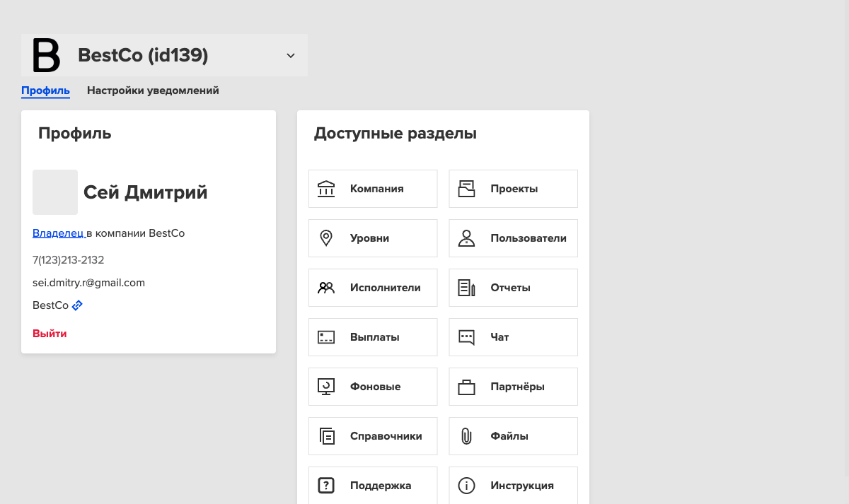Click the empty profile avatar placeholder
849x504 pixels.
(55, 192)
